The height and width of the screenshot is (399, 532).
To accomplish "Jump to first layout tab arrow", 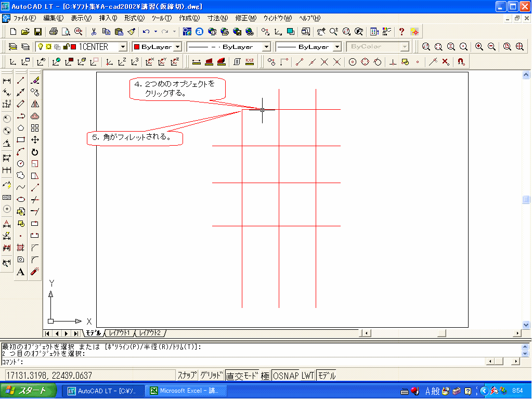I will [x=47, y=333].
